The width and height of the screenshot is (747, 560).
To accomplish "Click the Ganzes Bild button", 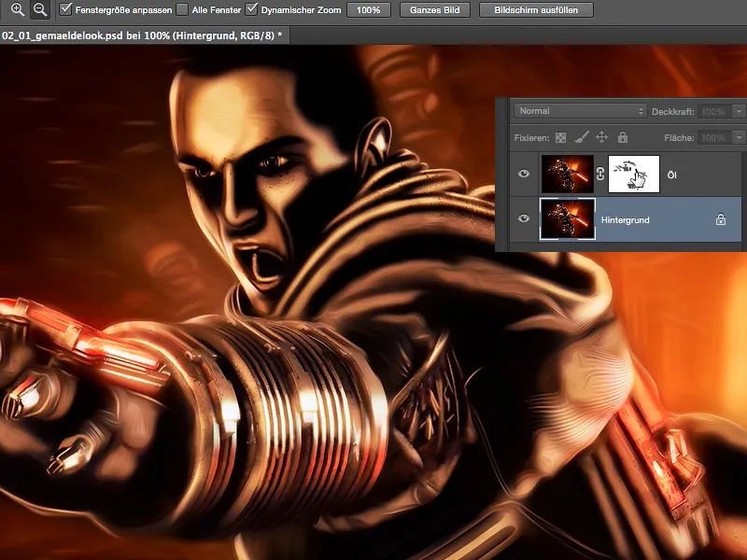I will coord(435,10).
